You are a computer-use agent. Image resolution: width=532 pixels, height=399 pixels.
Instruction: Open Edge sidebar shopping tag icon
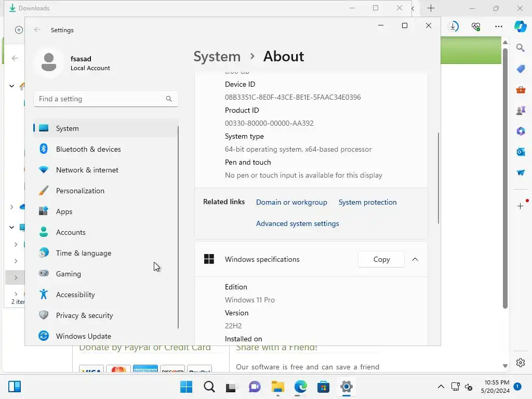point(521,69)
